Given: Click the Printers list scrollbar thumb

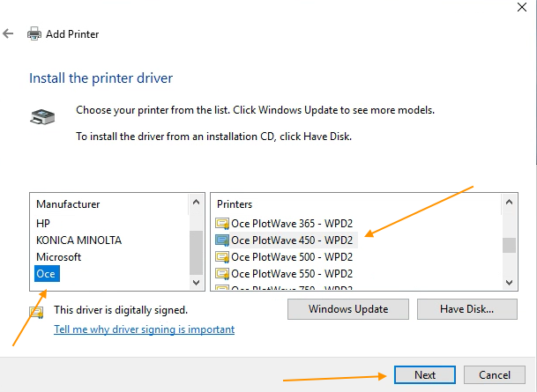Looking at the screenshot, I should (510, 245).
